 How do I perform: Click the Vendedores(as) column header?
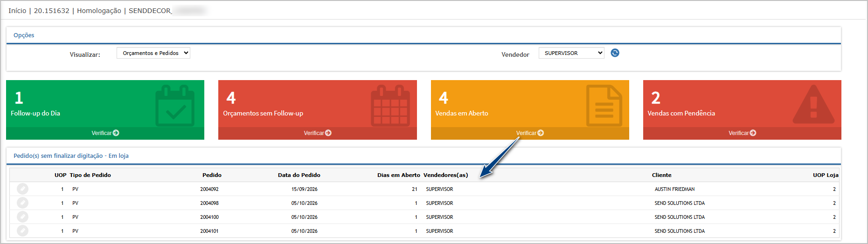click(445, 175)
